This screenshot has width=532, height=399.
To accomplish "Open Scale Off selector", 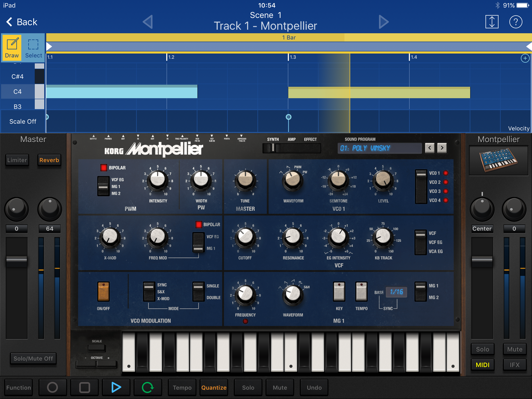I will pos(23,122).
